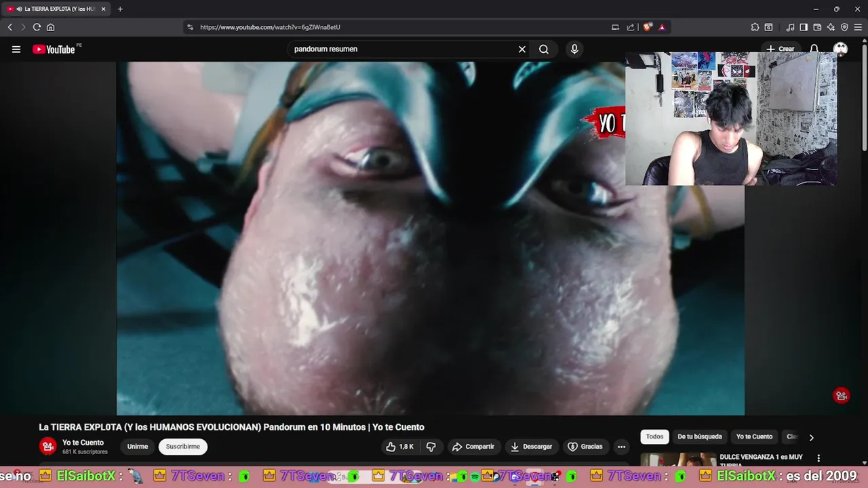Open options menu for DULCE VENGANZA video
This screenshot has height=488, width=868.
click(818, 458)
